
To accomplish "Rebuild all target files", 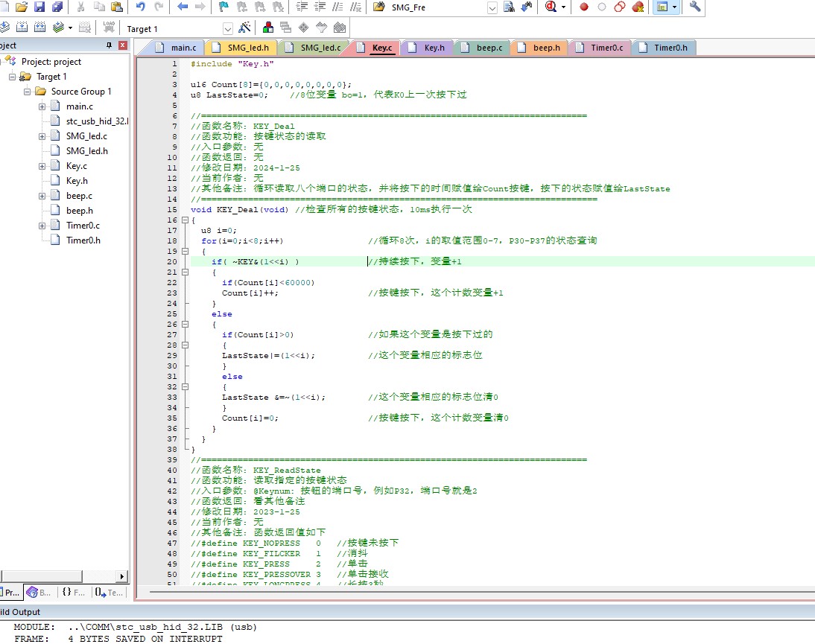I will tap(39, 27).
